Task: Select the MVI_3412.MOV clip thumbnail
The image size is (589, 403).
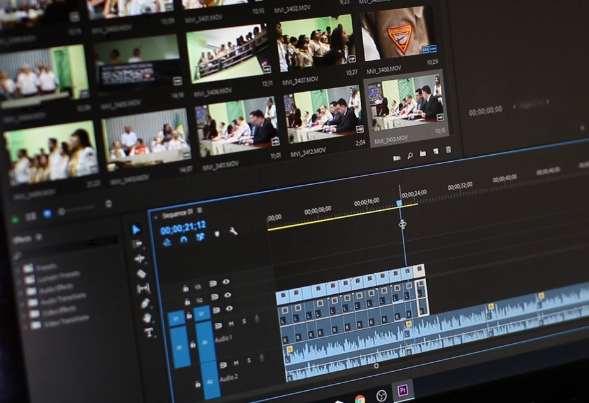Action: (x=323, y=115)
